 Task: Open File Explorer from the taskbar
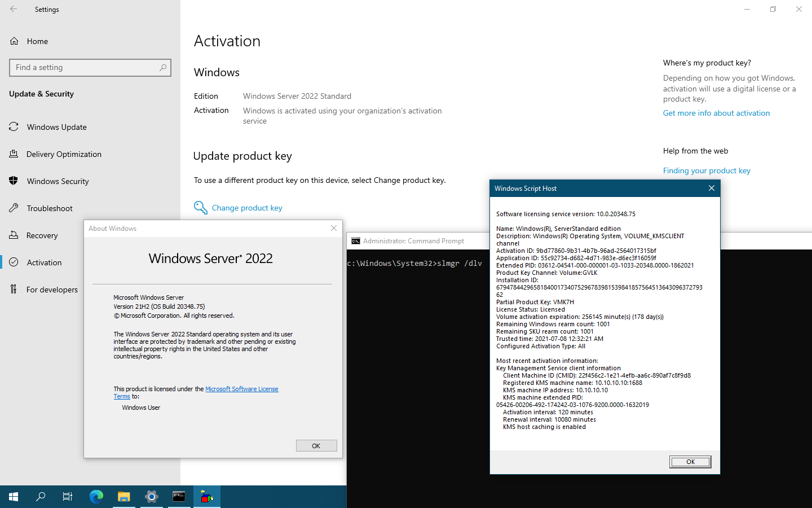click(x=124, y=497)
